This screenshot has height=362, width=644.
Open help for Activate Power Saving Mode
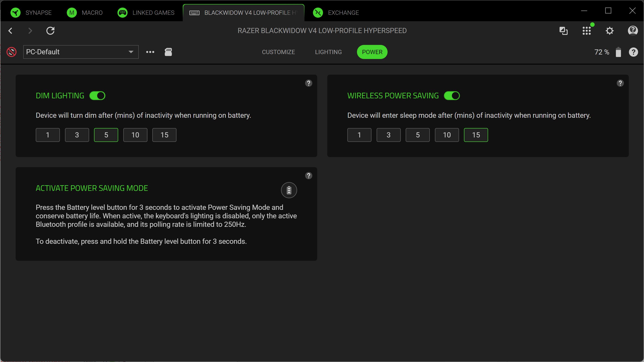click(x=309, y=176)
